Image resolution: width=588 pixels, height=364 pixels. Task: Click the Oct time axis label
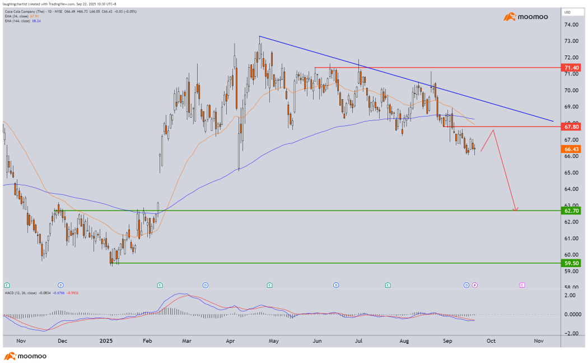tap(491, 340)
